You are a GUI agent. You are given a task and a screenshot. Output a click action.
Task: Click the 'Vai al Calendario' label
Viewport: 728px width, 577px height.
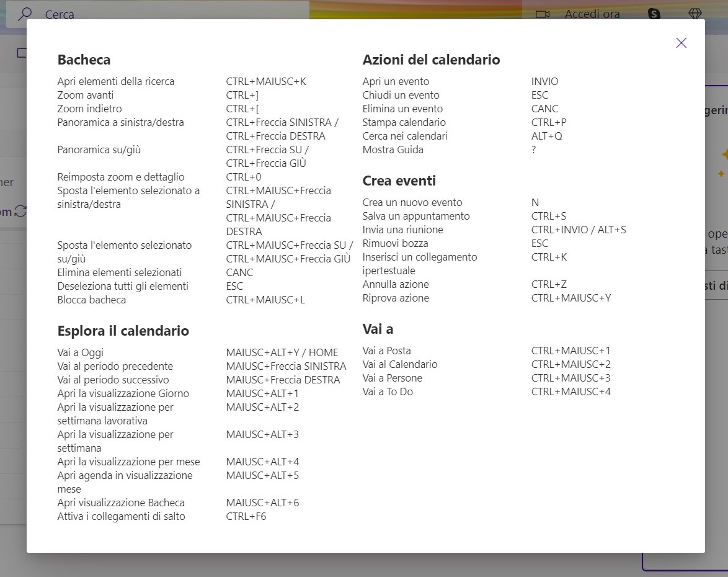click(400, 364)
